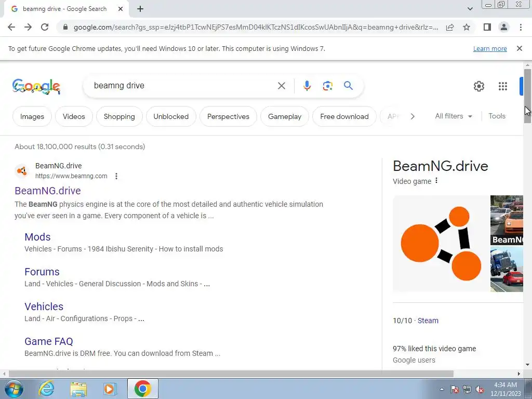Open the Steam rating link
532x399 pixels.
[428, 321]
